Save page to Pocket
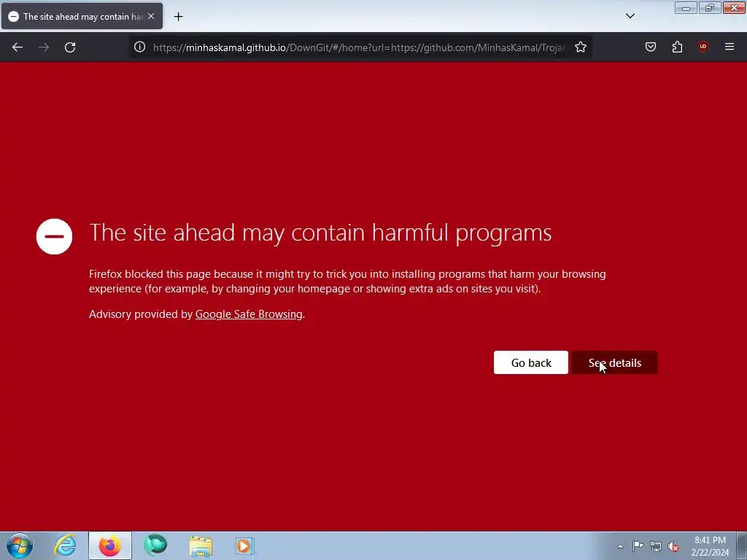 (x=651, y=47)
